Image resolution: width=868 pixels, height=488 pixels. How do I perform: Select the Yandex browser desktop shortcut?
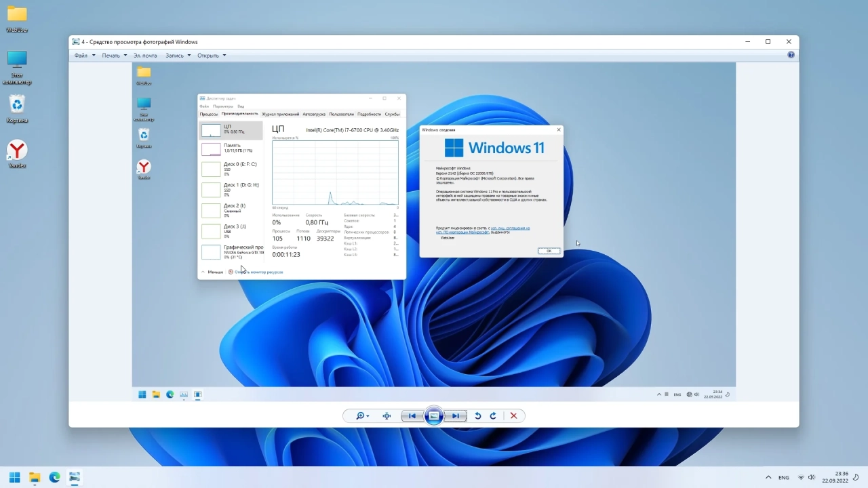coord(17,155)
